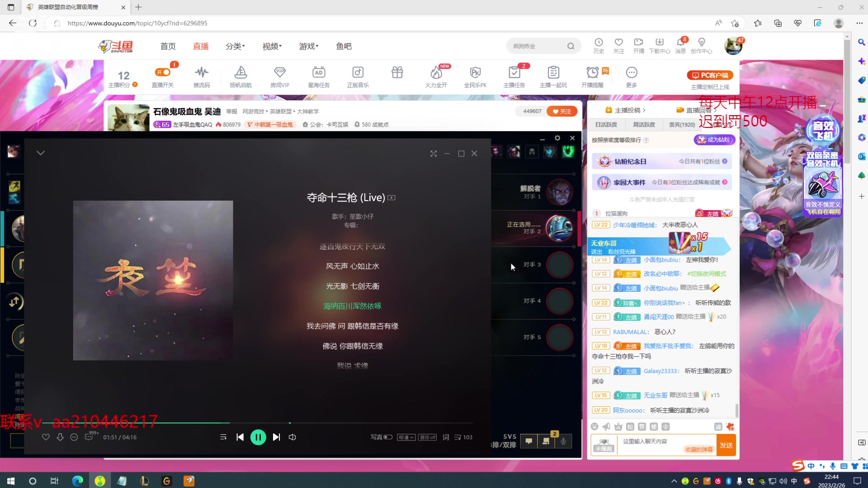Pause the song with the green pause button

[258, 437]
